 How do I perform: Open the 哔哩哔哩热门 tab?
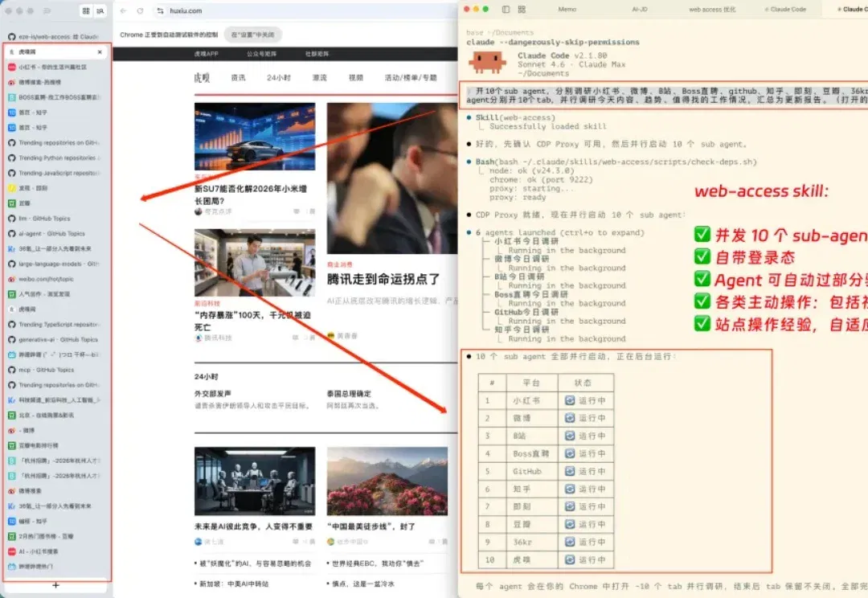pos(54,567)
